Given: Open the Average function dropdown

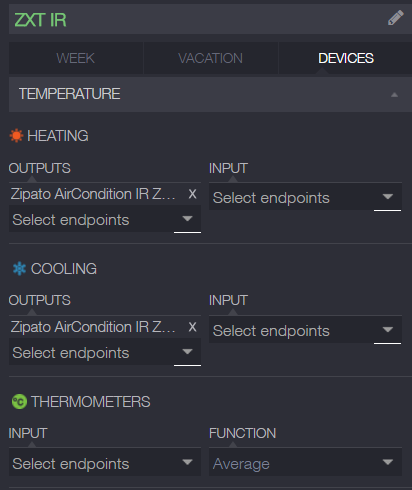Looking at the screenshot, I should (305, 463).
